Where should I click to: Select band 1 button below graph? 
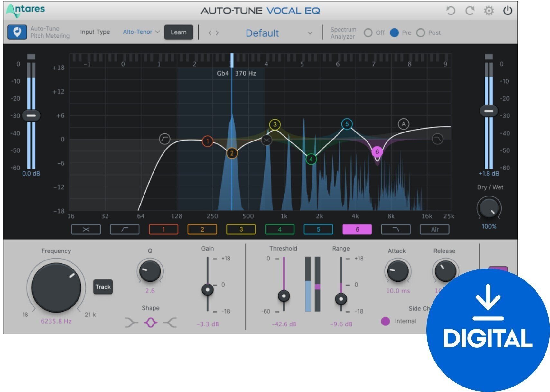pos(163,229)
